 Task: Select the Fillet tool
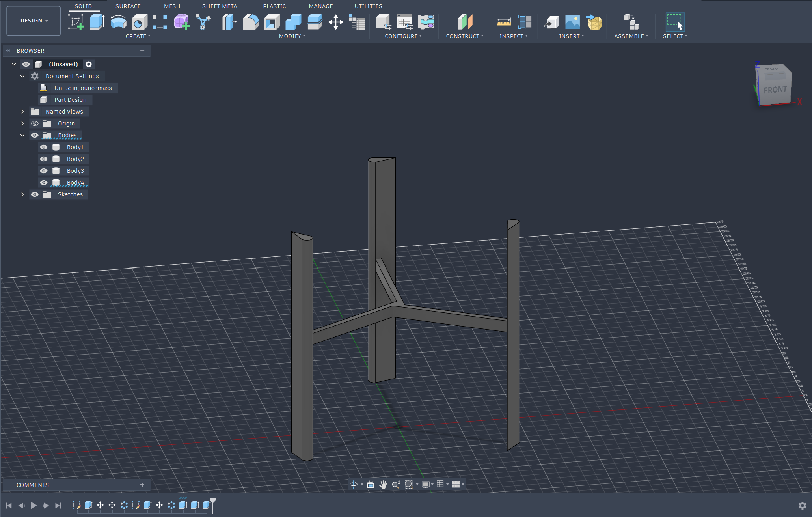251,22
